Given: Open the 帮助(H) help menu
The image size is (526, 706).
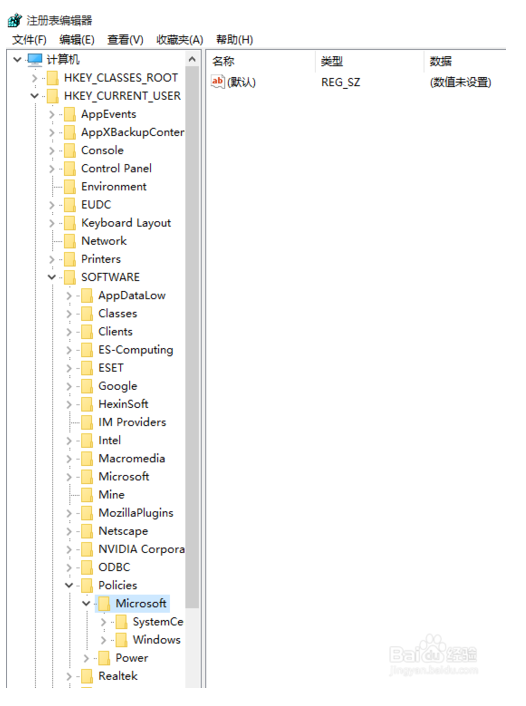Looking at the screenshot, I should pyautogui.click(x=234, y=40).
